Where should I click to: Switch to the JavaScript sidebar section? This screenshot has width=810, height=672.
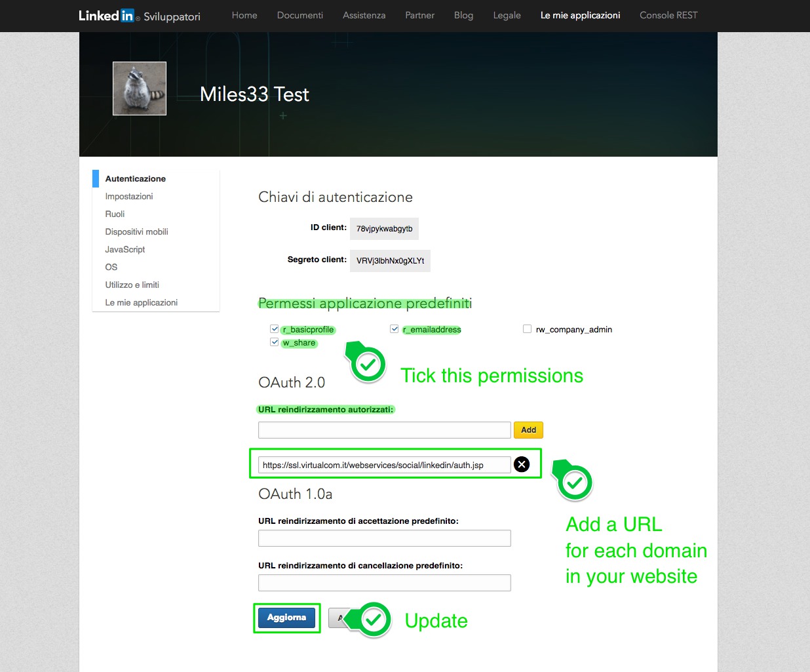click(125, 249)
